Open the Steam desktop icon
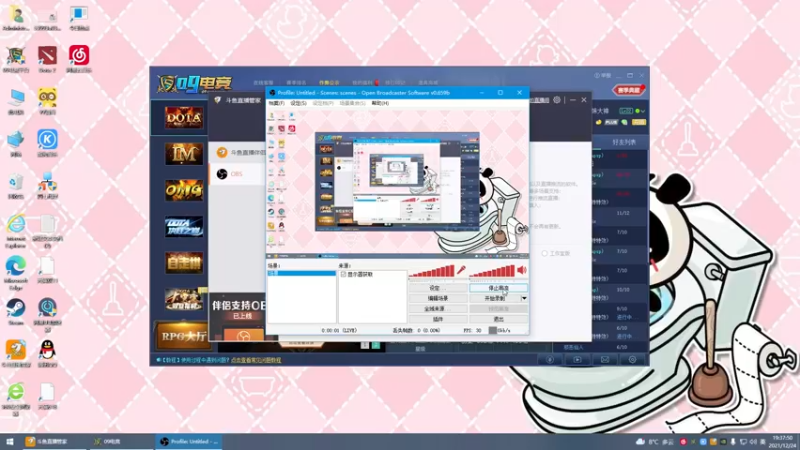Viewport: 800px width, 450px height. pos(16,311)
